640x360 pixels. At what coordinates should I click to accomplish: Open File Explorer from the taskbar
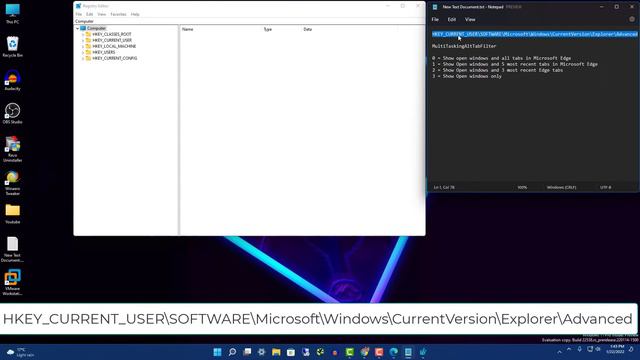coord(276,352)
